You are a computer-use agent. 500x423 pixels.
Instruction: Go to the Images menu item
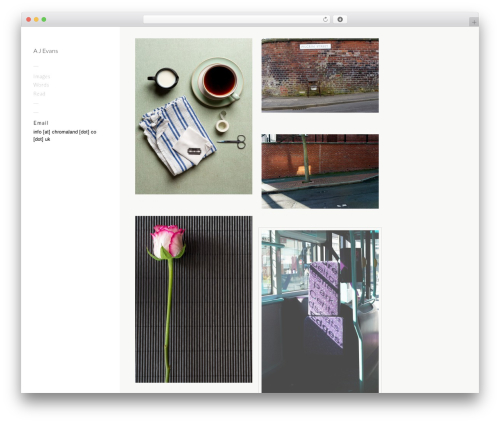pyautogui.click(x=42, y=76)
